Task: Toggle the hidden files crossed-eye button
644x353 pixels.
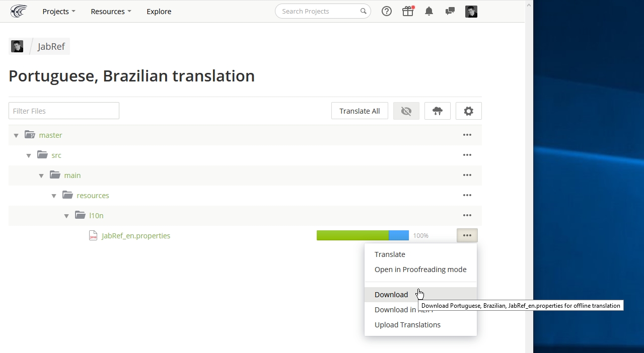Action: click(x=406, y=111)
